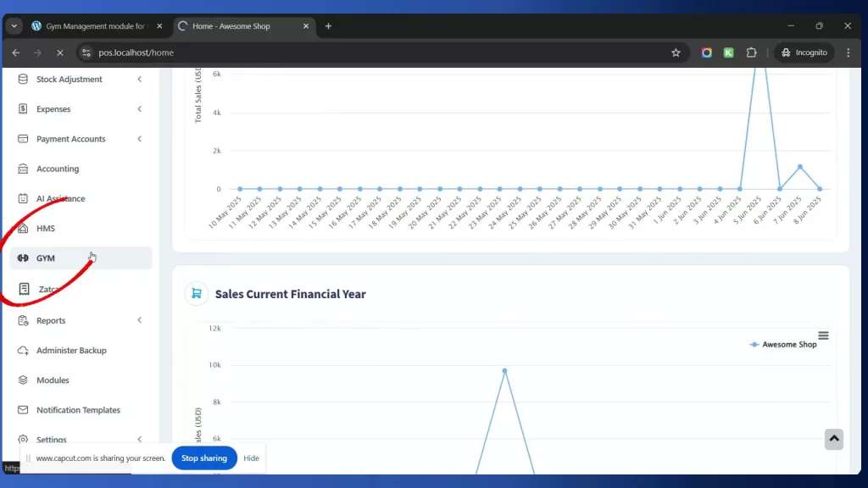
Task: Open the Administer Backup menu item
Action: pyautogui.click(x=81, y=350)
